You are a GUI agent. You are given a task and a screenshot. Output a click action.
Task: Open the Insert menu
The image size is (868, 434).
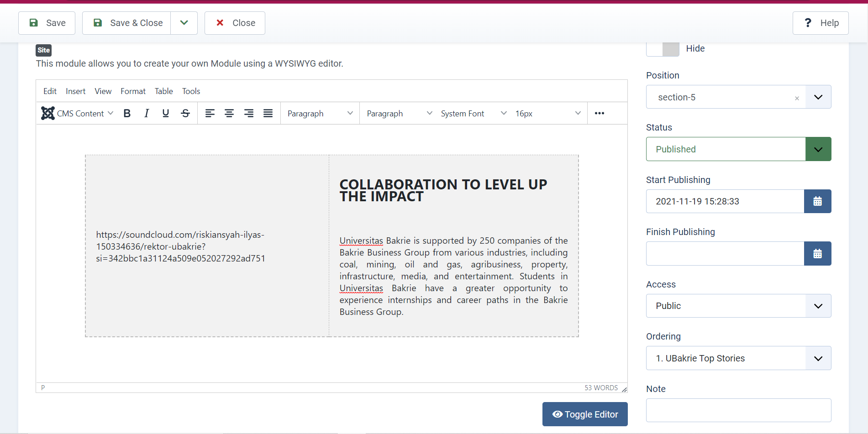[x=76, y=91]
